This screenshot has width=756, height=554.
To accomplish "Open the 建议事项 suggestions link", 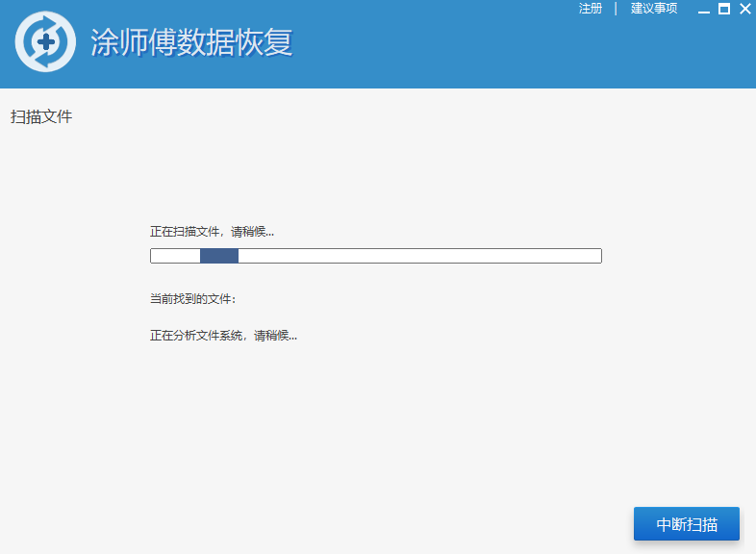I will (654, 9).
